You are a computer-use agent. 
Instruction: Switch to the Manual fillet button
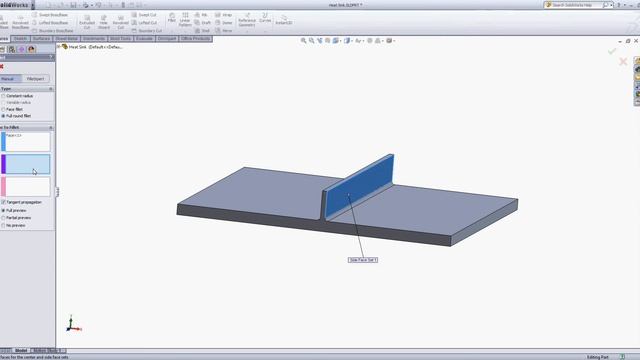click(11, 79)
